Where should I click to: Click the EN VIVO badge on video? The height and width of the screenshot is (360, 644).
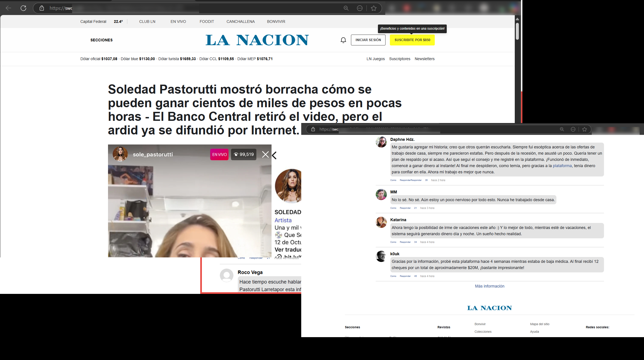point(219,154)
